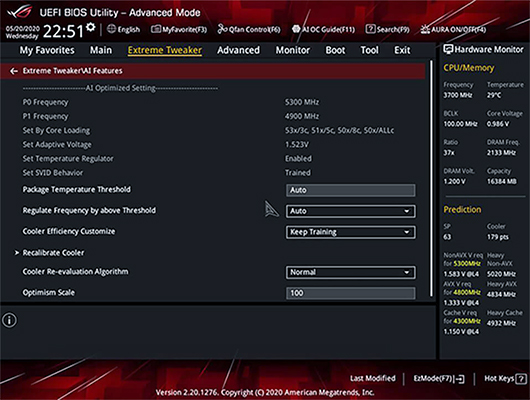Viewport: 530px width, 400px height.
Task: Expand Regulate Frequency by above Threshold dropdown
Action: tap(351, 211)
